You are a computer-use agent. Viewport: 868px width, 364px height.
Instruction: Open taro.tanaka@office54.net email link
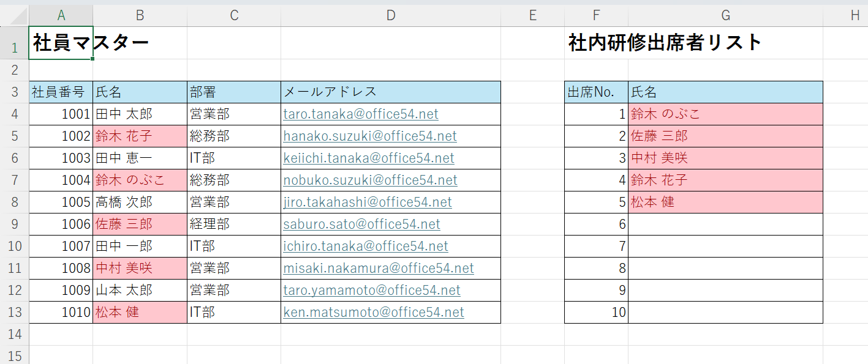coord(361,114)
